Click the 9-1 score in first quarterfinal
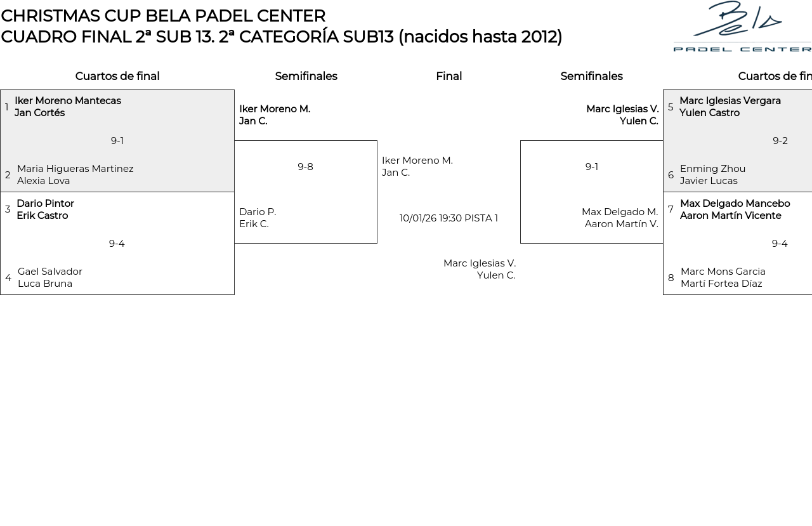 117,141
